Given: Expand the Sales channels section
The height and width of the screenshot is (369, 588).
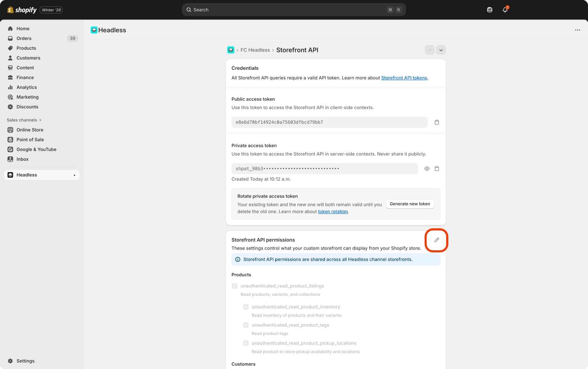Looking at the screenshot, I should [x=24, y=120].
